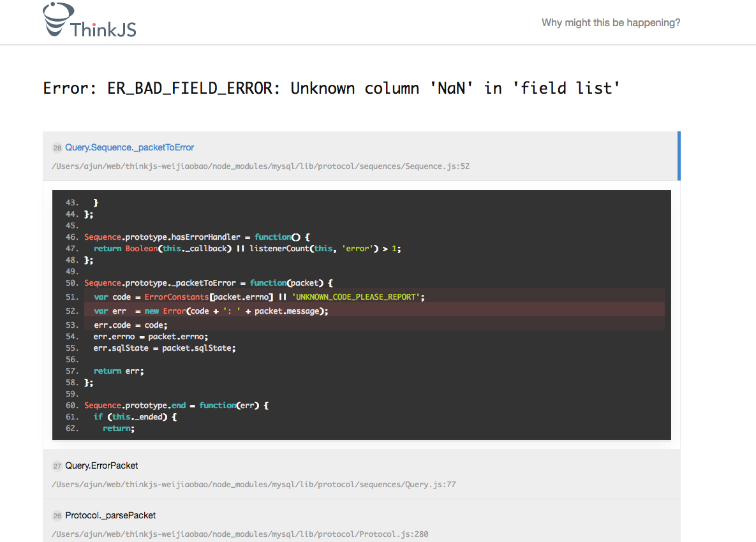Click the blue scrollbar beside frame 28
The width and height of the screenshot is (756, 542).
[679, 156]
